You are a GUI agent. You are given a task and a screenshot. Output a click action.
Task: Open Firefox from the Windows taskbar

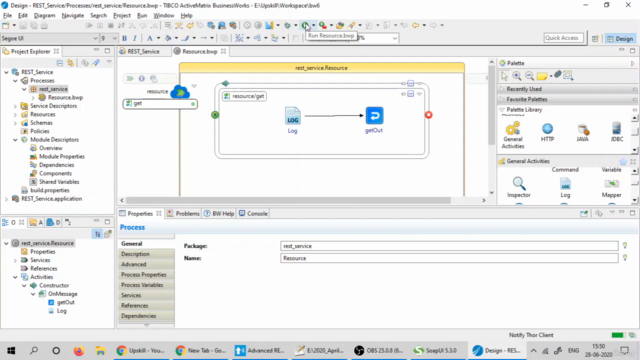tap(79, 351)
